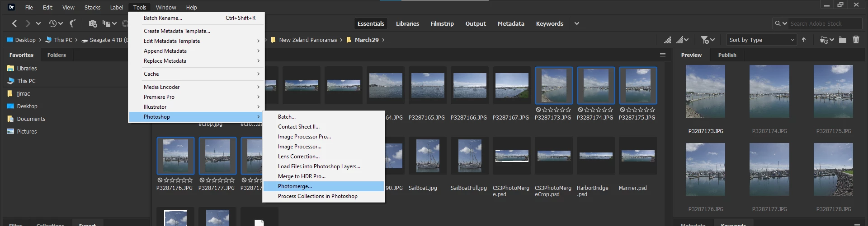Select thumbnail P3287176.JPG in content
Screen dimensions: 868x226
click(175, 156)
